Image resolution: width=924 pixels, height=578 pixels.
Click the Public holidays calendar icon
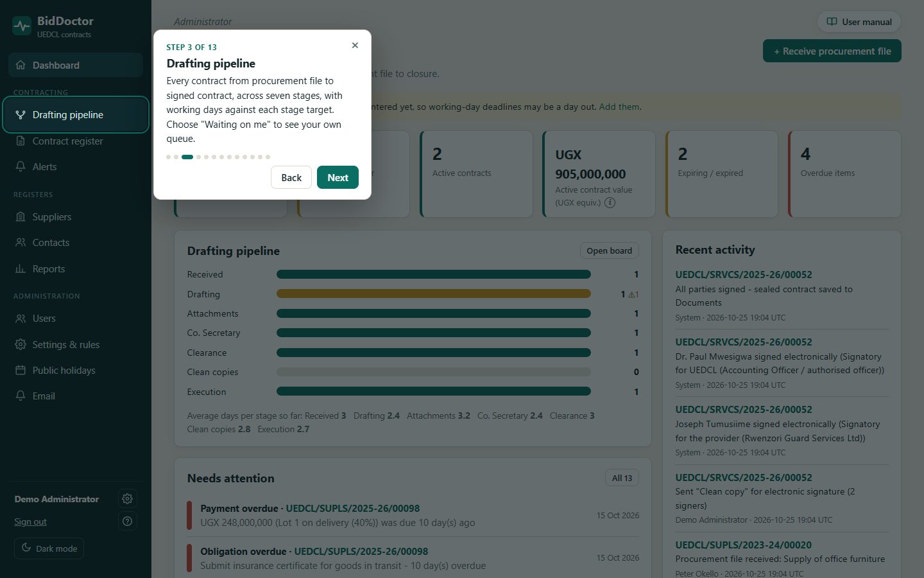pyautogui.click(x=21, y=370)
